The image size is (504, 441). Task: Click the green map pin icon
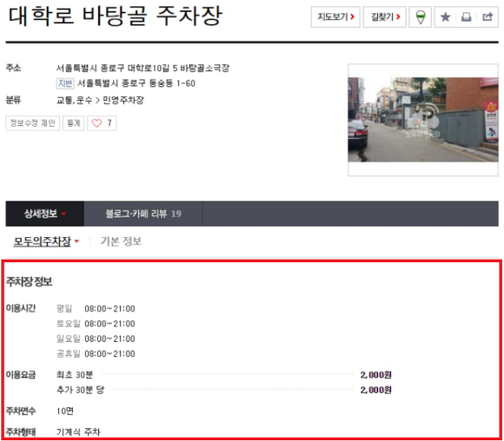click(x=420, y=16)
